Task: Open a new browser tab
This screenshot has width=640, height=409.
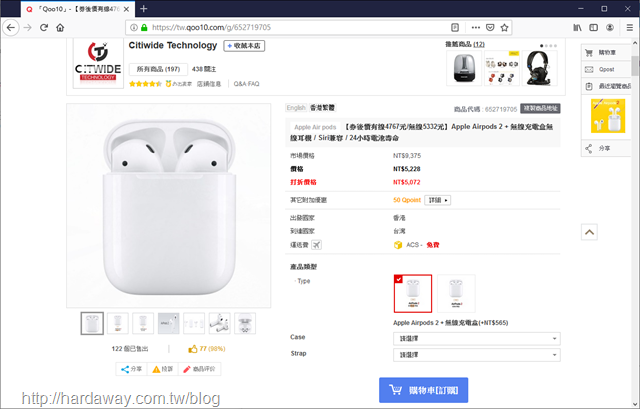Action: (143, 9)
